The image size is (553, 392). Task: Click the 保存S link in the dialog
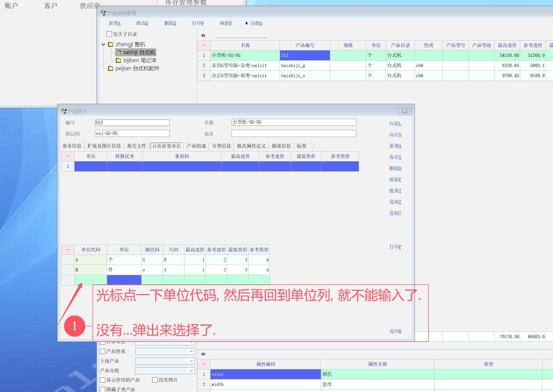click(x=395, y=157)
